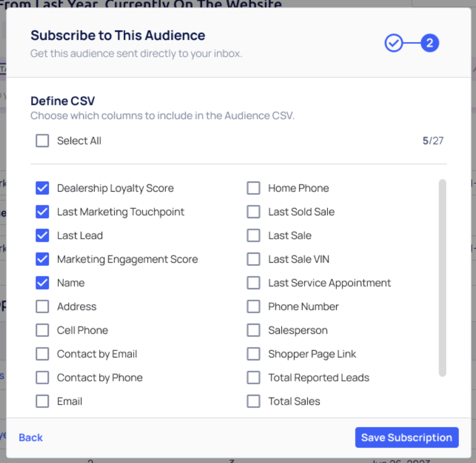
Task: Deselect the Last Lead checkbox
Action: click(42, 235)
